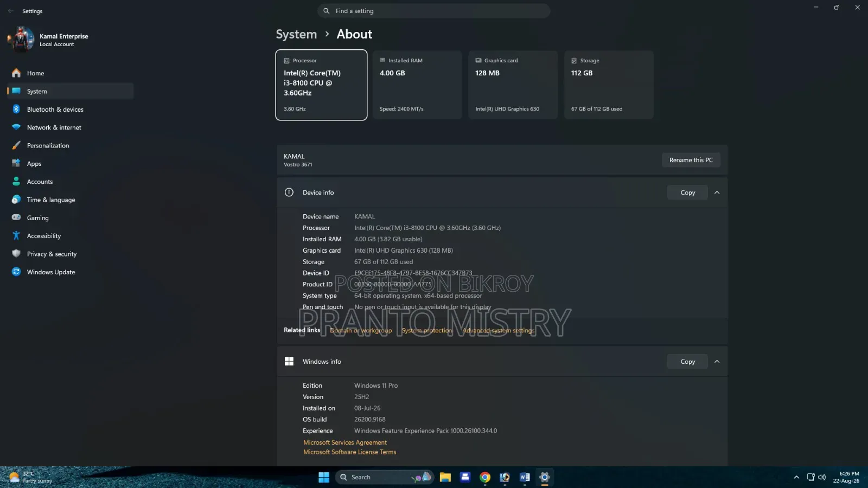Open the Graphics card summary card
This screenshot has height=488, width=868.
pyautogui.click(x=513, y=85)
